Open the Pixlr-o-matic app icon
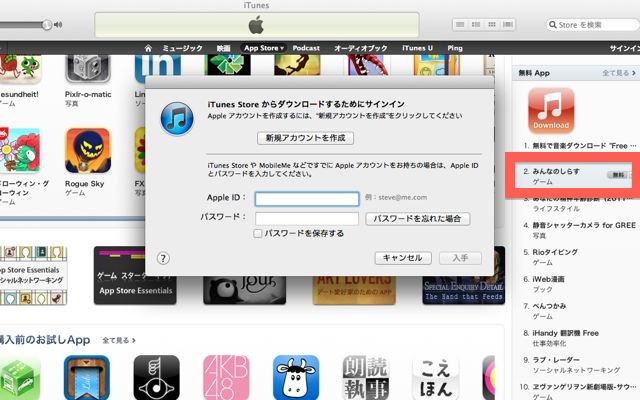Image resolution: width=640 pixels, height=400 pixels. tap(88, 69)
